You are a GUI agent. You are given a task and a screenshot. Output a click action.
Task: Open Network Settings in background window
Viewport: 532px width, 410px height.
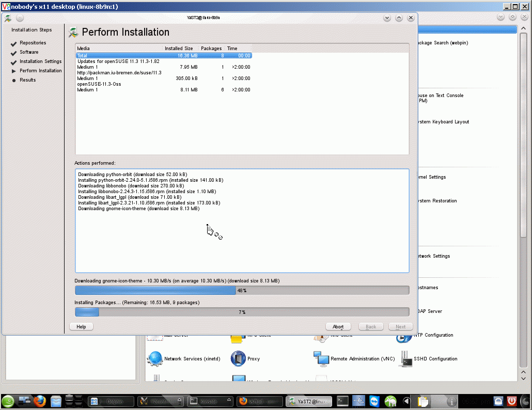pyautogui.click(x=434, y=256)
